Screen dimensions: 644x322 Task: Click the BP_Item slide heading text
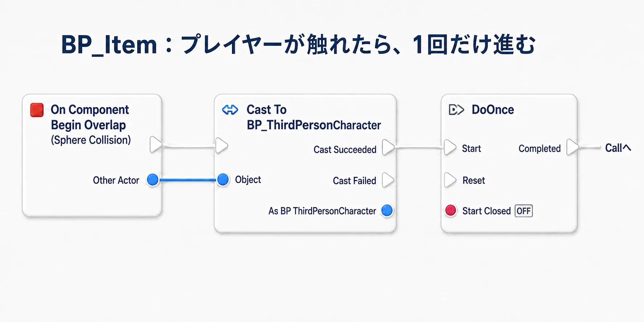point(298,45)
